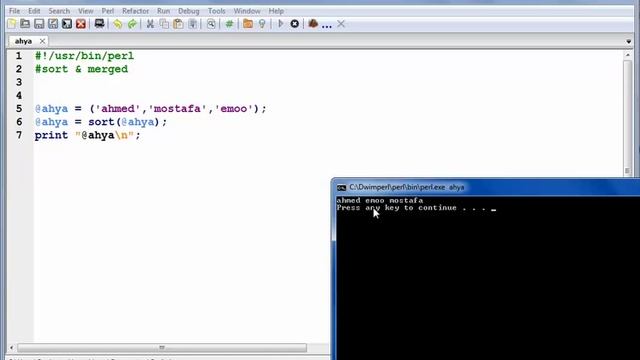The width and height of the screenshot is (640, 360).
Task: Open the View menu
Action: [x=86, y=11]
